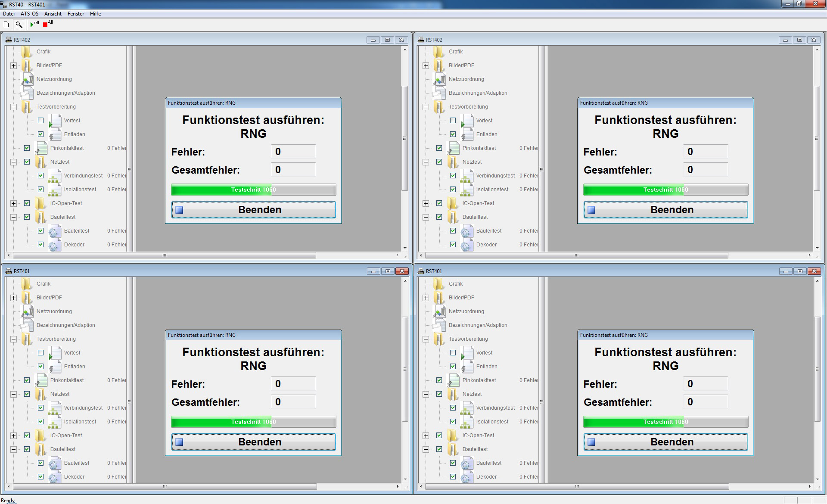Click the new document toolbar icon

tap(6, 25)
